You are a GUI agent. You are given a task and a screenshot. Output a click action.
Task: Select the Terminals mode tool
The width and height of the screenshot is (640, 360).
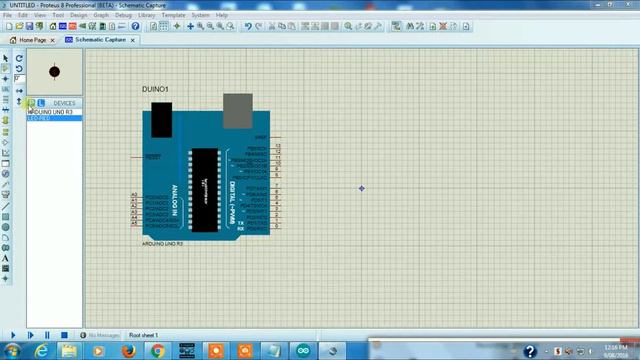click(5, 132)
